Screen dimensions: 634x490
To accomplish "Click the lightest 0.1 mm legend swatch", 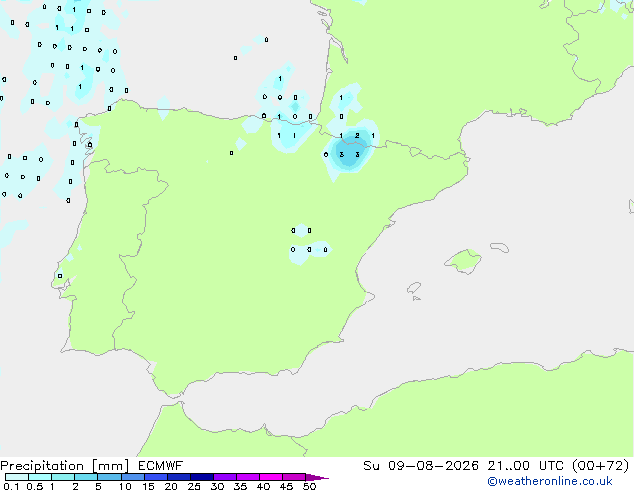I will point(17,477).
